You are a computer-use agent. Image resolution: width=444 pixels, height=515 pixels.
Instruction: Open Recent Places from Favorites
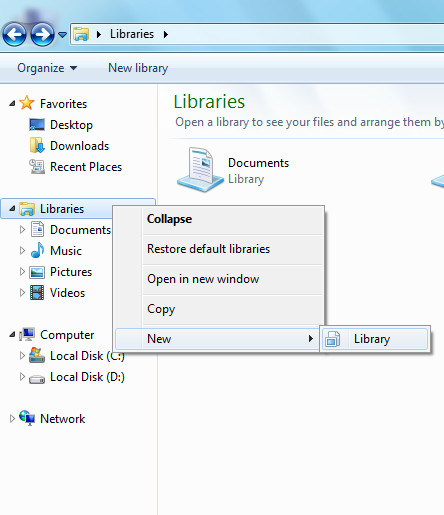tap(86, 167)
